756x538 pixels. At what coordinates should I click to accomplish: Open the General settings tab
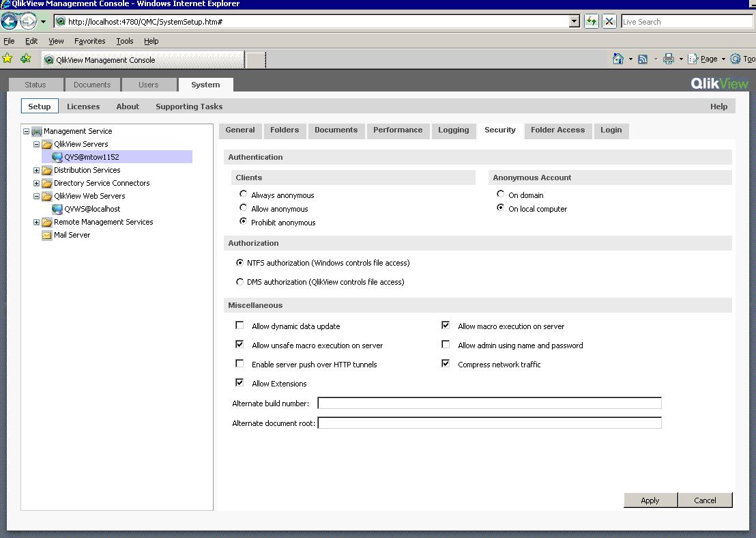240,130
